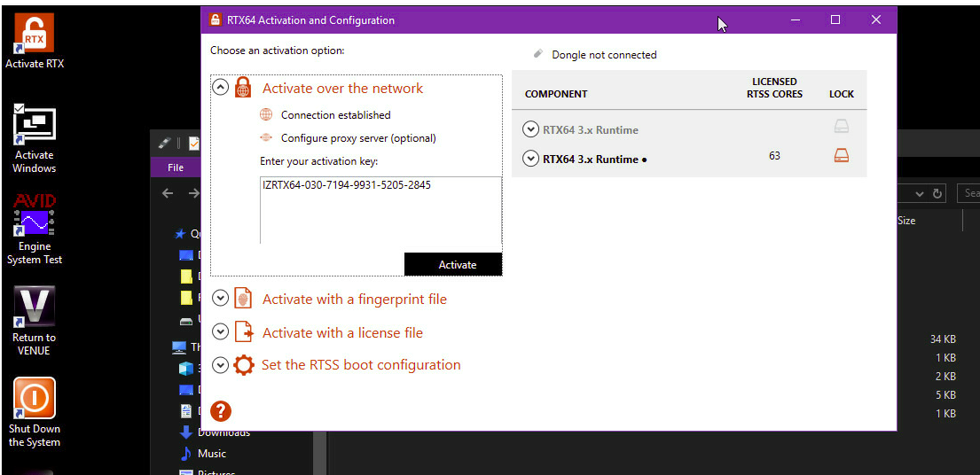This screenshot has width=980, height=475.
Task: Click the RTX64 title bar app icon
Action: pos(215,20)
